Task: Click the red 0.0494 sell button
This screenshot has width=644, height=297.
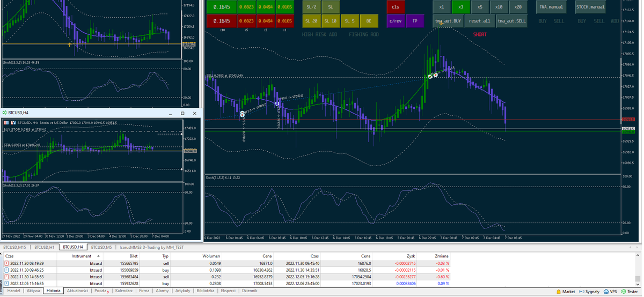Action: pyautogui.click(x=266, y=21)
